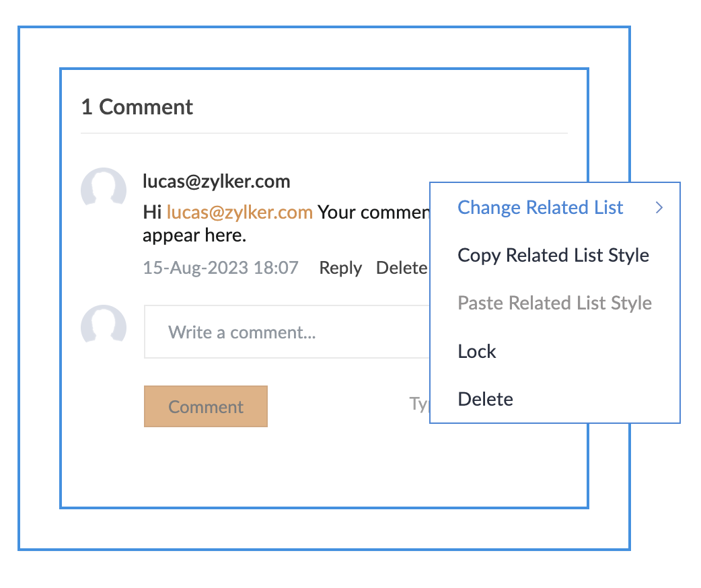Click the word 'Hi' in the comment
Image resolution: width=701 pixels, height=588 pixels.
click(152, 213)
